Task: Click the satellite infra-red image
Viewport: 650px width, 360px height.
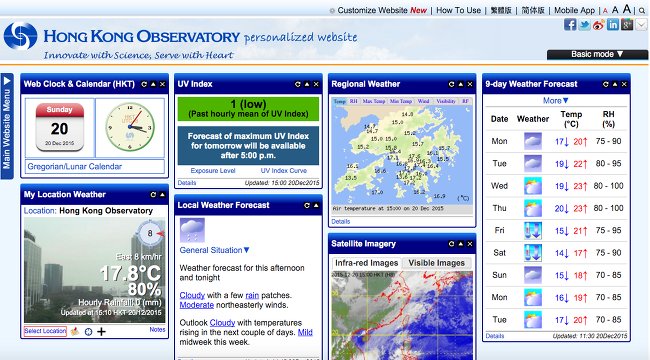Action: tap(402, 315)
